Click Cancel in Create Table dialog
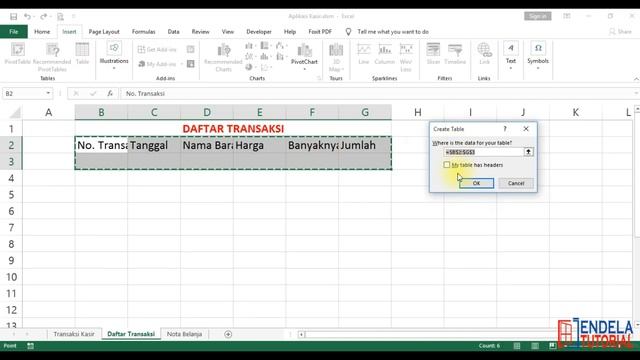 coord(516,183)
